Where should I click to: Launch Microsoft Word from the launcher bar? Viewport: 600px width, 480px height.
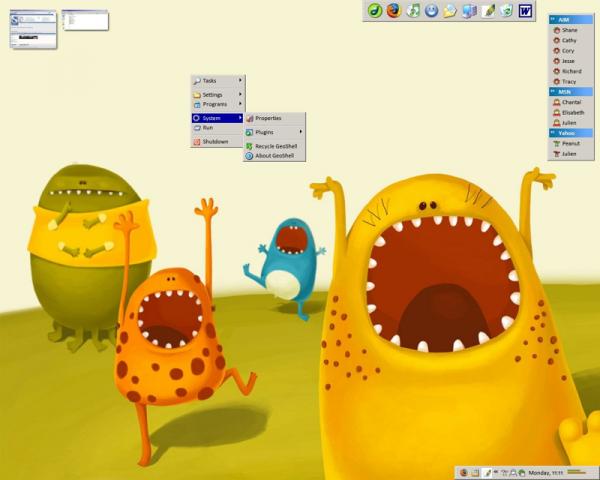coord(525,11)
